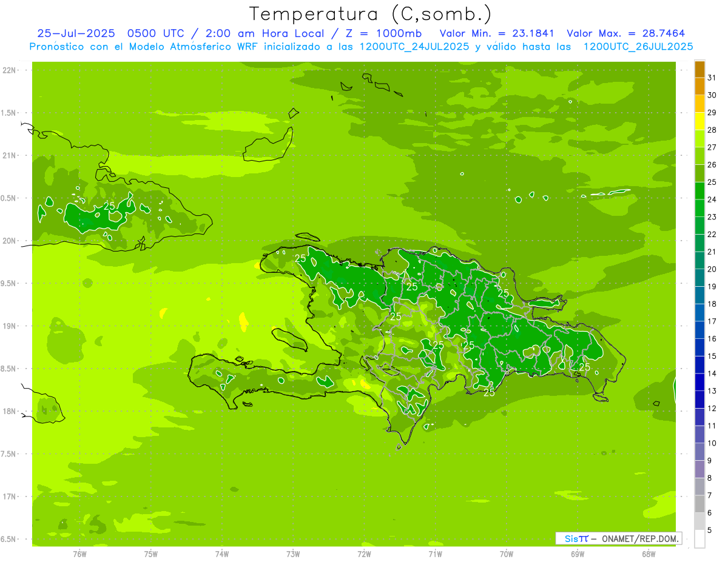Click the legend value "17"
The width and height of the screenshot is (728, 562).
pyautogui.click(x=712, y=321)
